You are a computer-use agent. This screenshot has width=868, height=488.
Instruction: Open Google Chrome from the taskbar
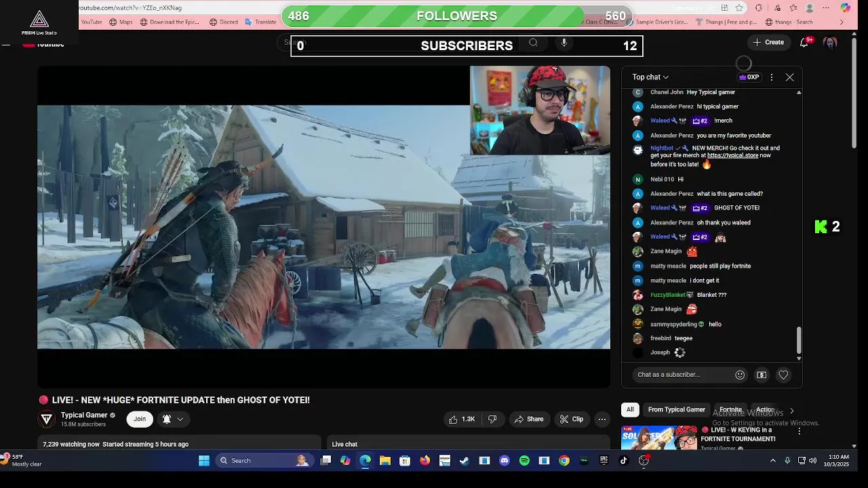[x=564, y=461]
